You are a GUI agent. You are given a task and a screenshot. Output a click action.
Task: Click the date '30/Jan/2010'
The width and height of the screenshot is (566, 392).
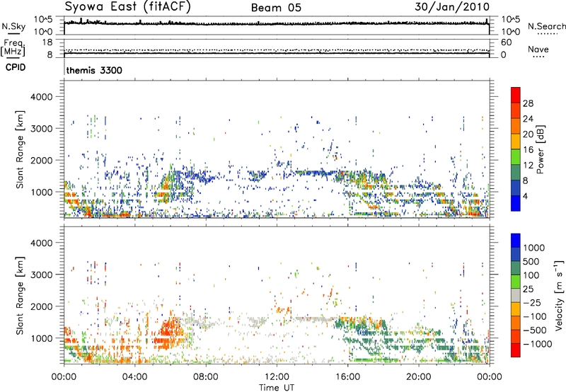pyautogui.click(x=452, y=7)
